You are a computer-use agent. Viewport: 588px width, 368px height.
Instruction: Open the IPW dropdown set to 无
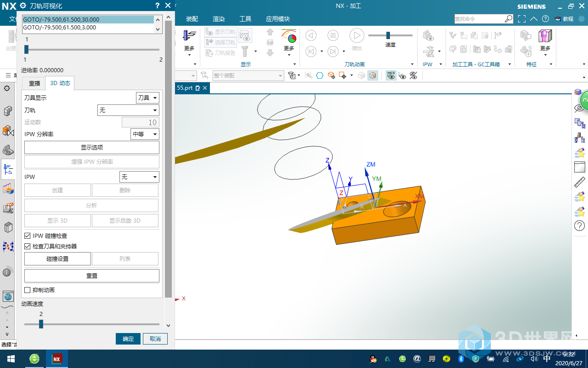[x=139, y=177]
